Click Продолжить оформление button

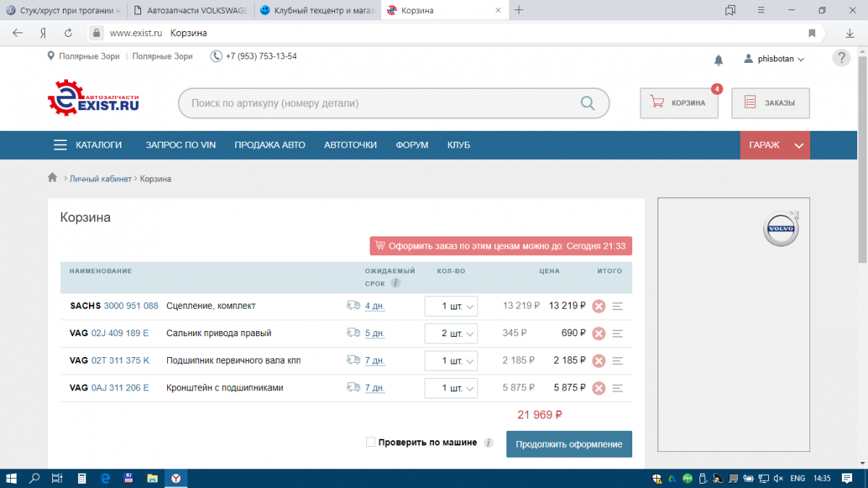pos(569,444)
